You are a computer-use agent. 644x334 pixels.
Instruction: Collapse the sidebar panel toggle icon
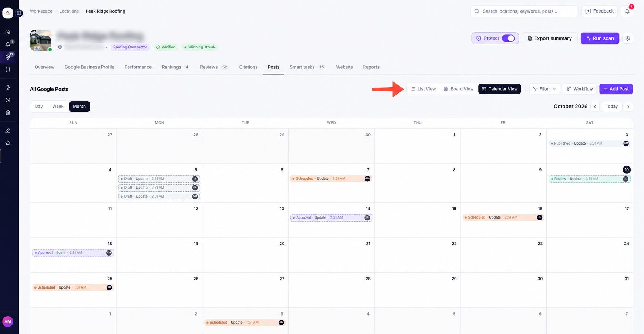(19, 13)
